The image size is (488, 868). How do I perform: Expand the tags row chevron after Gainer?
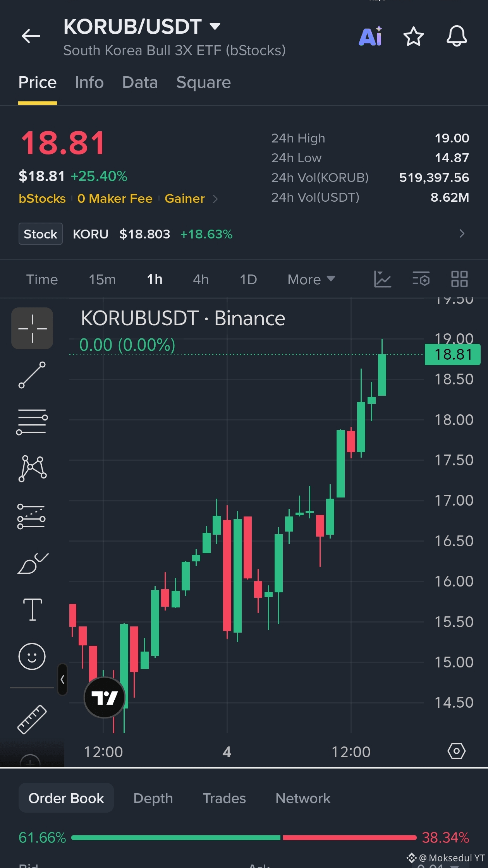click(215, 199)
